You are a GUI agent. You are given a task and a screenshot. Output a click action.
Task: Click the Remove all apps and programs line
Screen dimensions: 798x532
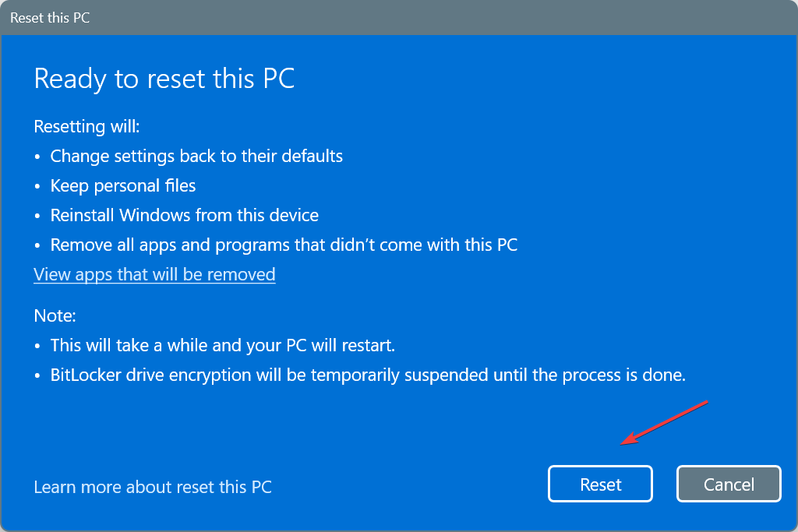click(284, 245)
